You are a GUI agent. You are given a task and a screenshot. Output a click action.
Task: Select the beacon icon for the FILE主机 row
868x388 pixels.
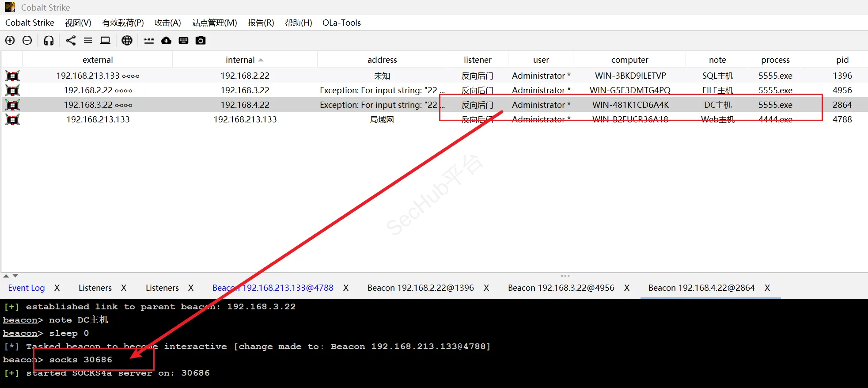click(x=12, y=90)
